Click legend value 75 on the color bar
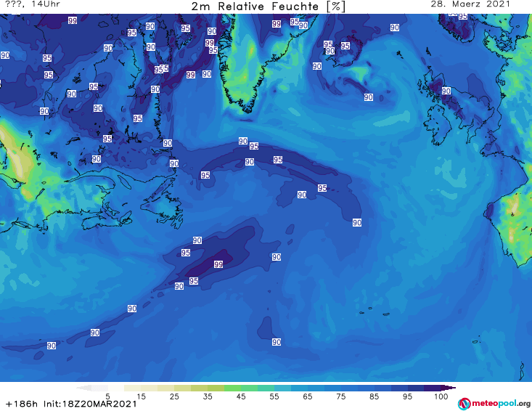Screen dimensions: 532x411 click(340, 396)
